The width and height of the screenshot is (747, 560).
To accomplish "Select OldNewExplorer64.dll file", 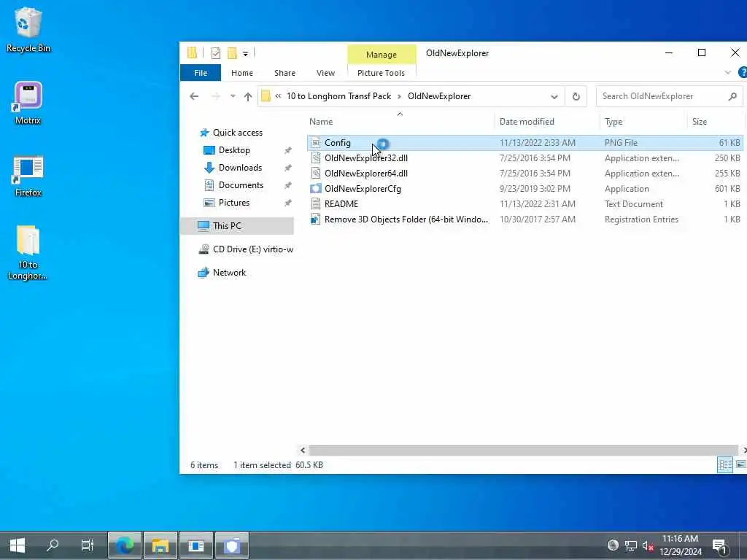I will tap(525, 174).
